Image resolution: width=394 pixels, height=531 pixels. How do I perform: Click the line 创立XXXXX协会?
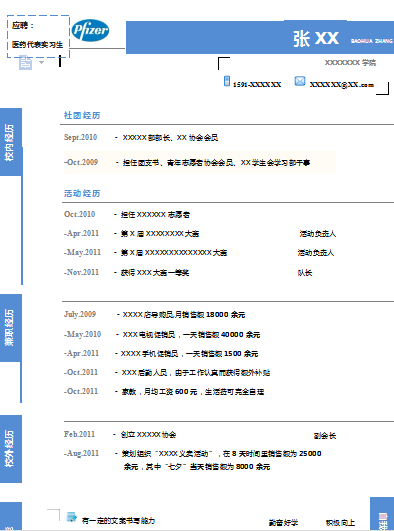tap(148, 435)
